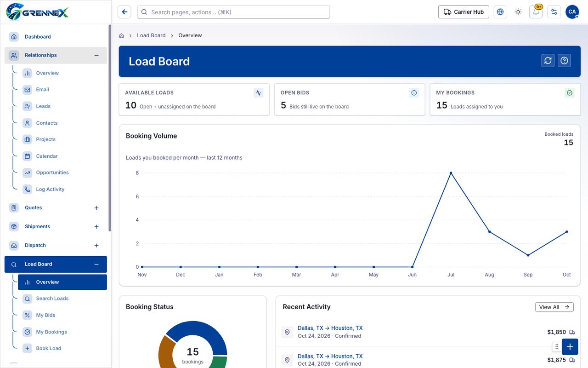Click View All in Recent Activity
This screenshot has width=588, height=368.
[x=554, y=307]
